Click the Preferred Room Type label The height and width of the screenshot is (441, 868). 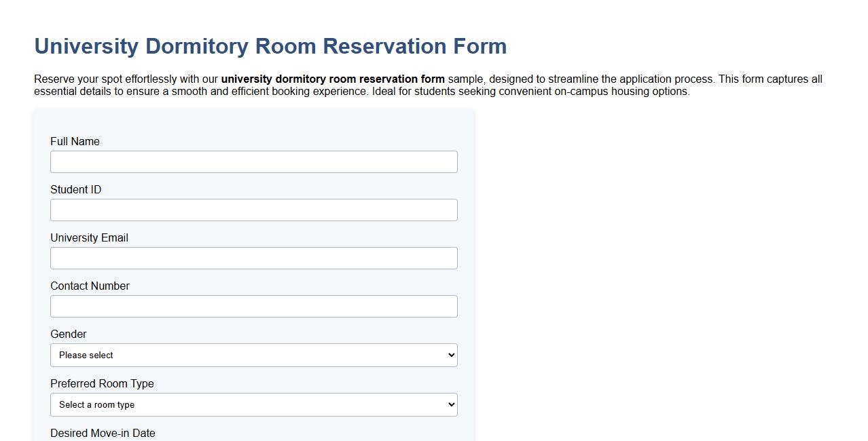click(102, 383)
